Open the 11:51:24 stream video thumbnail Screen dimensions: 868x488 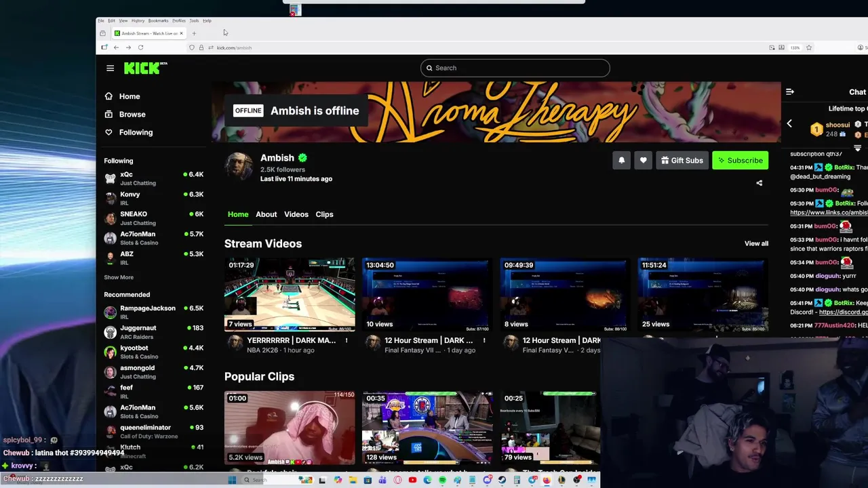(x=703, y=295)
